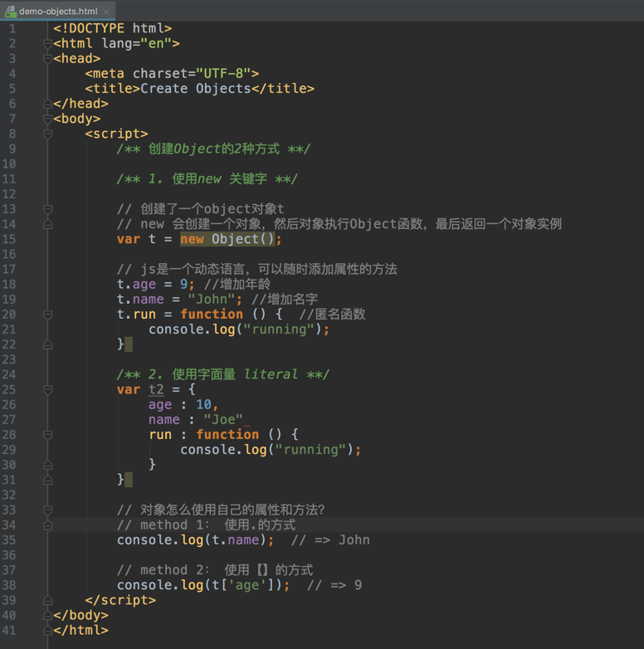This screenshot has height=649, width=644.
Task: Click the "UTF-8" charset value
Action: point(223,74)
